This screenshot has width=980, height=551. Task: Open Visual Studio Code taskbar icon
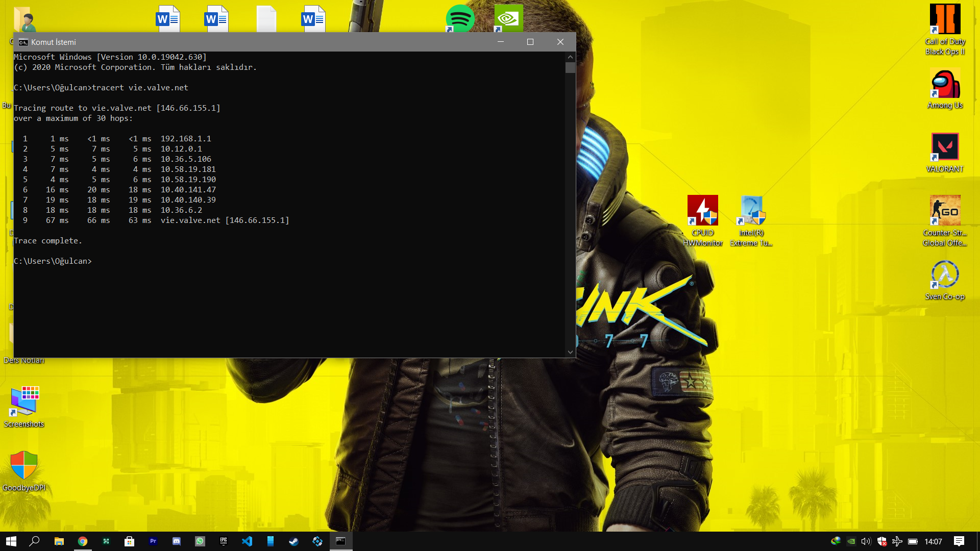click(x=247, y=541)
